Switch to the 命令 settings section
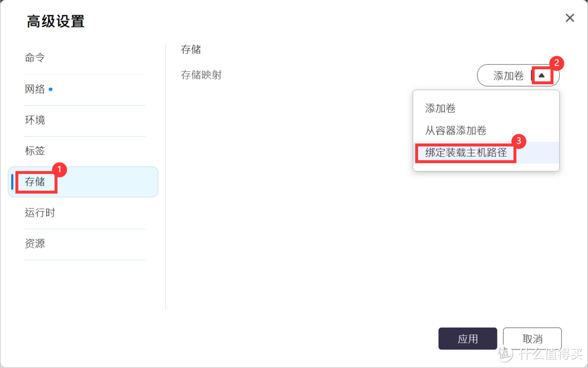 point(34,57)
